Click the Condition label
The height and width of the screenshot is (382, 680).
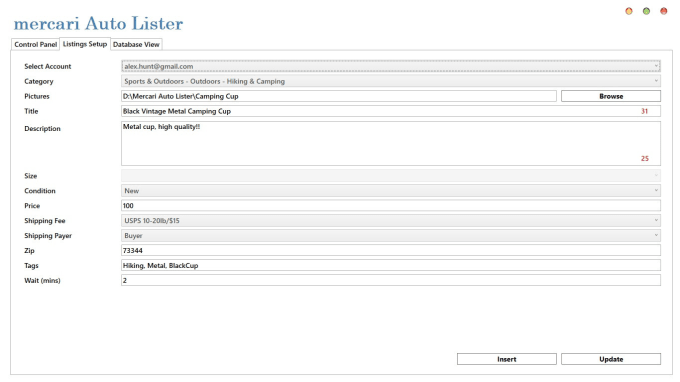pos(40,191)
